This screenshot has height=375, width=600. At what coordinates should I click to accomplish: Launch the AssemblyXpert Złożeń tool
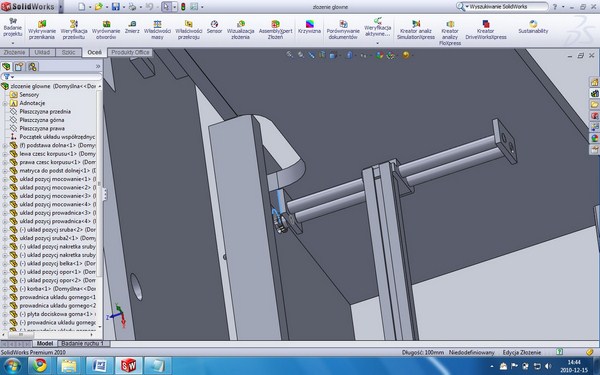pos(276,30)
